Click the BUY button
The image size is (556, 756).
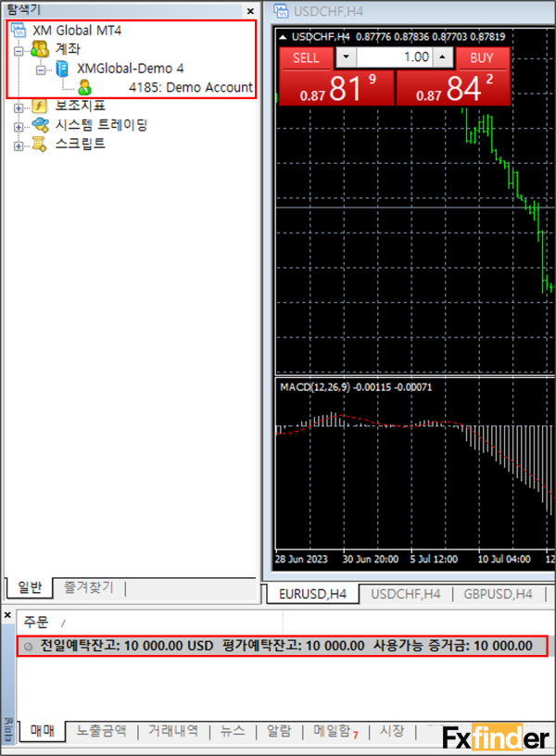pyautogui.click(x=482, y=57)
